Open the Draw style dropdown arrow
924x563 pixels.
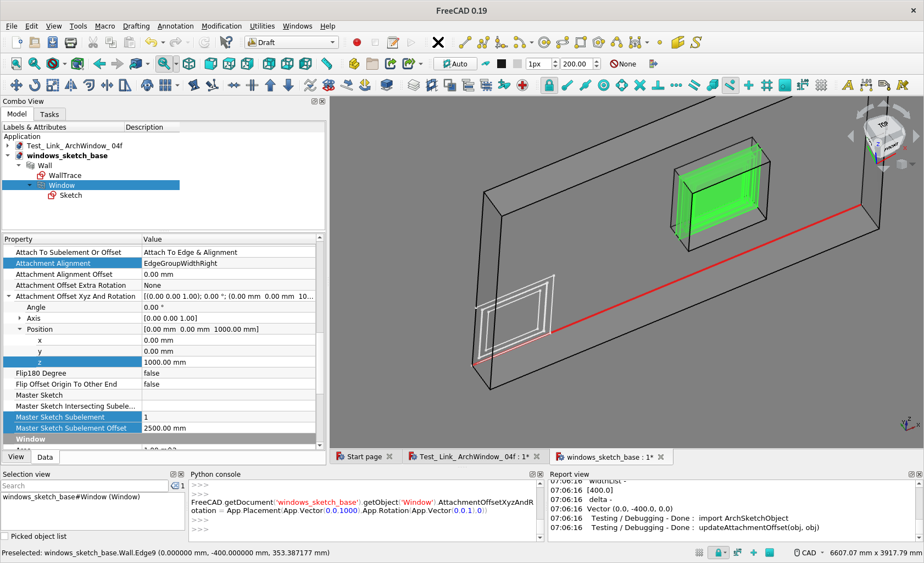tap(65, 64)
